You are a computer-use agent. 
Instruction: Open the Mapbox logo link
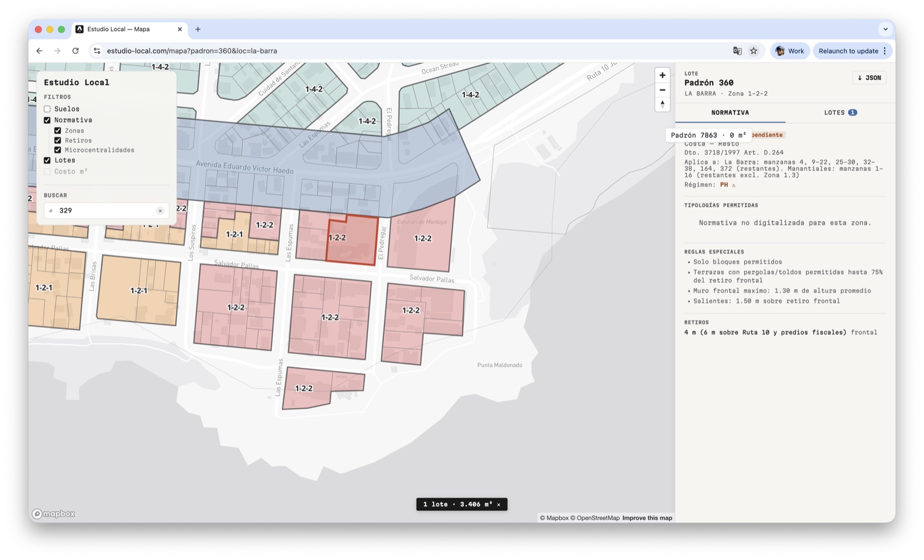click(x=54, y=514)
